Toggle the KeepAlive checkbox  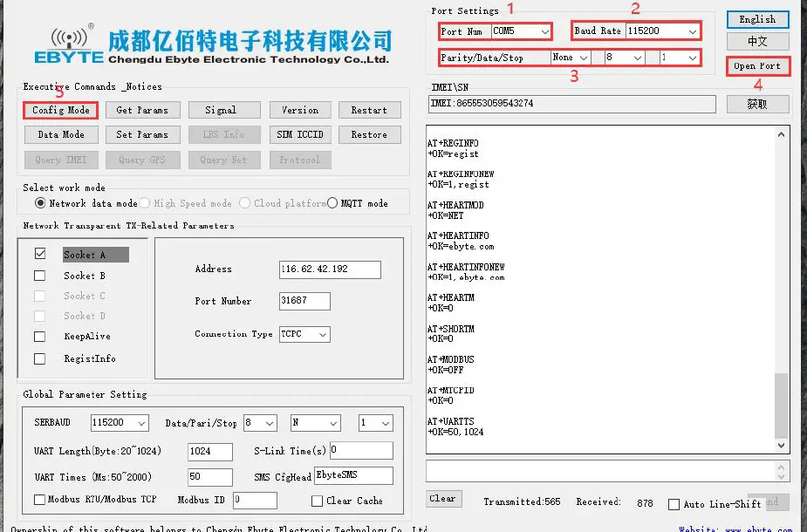click(x=39, y=337)
